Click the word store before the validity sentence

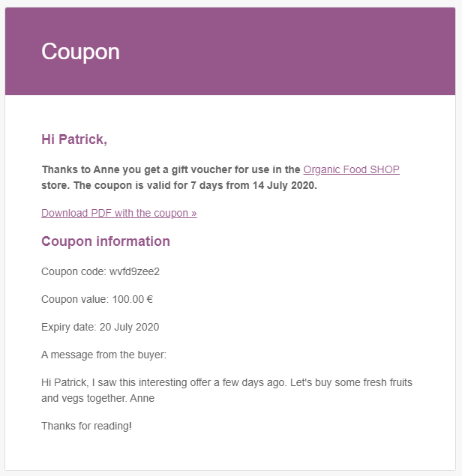55,185
